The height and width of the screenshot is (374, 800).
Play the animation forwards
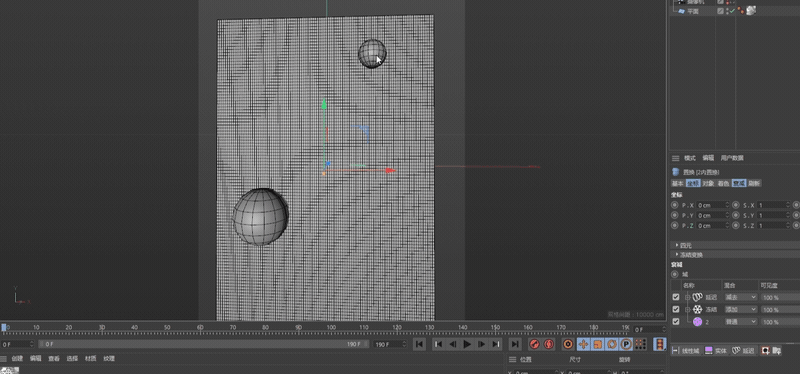(467, 344)
